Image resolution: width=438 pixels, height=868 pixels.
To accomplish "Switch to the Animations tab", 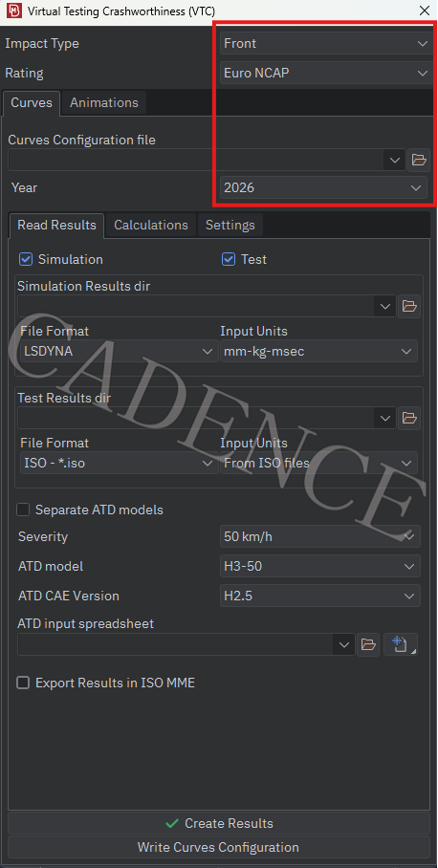I will pos(104,103).
